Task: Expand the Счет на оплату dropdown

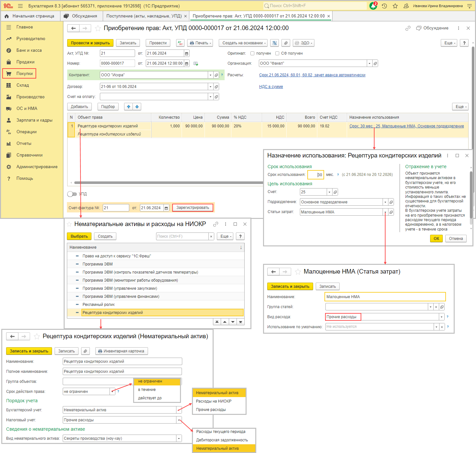Action: 210,97
